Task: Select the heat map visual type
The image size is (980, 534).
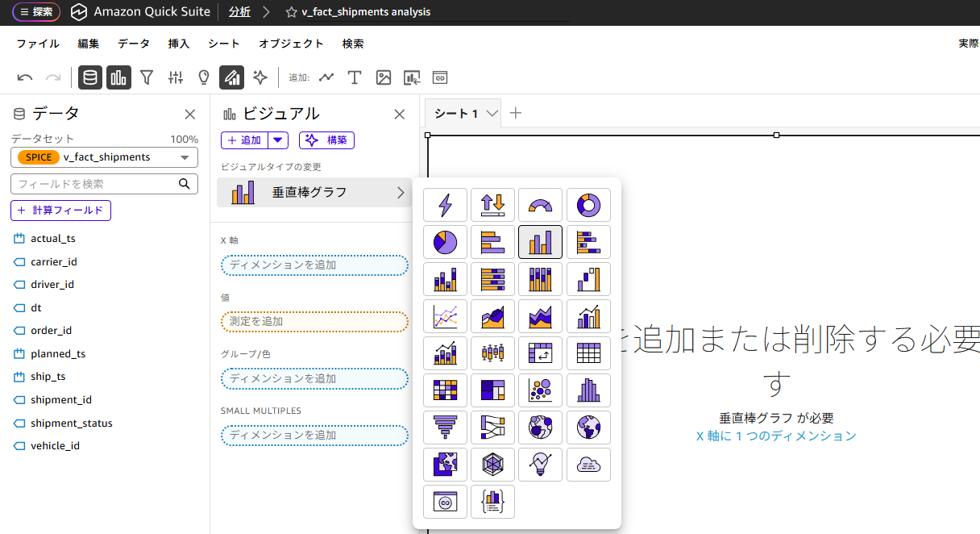Action: (445, 390)
